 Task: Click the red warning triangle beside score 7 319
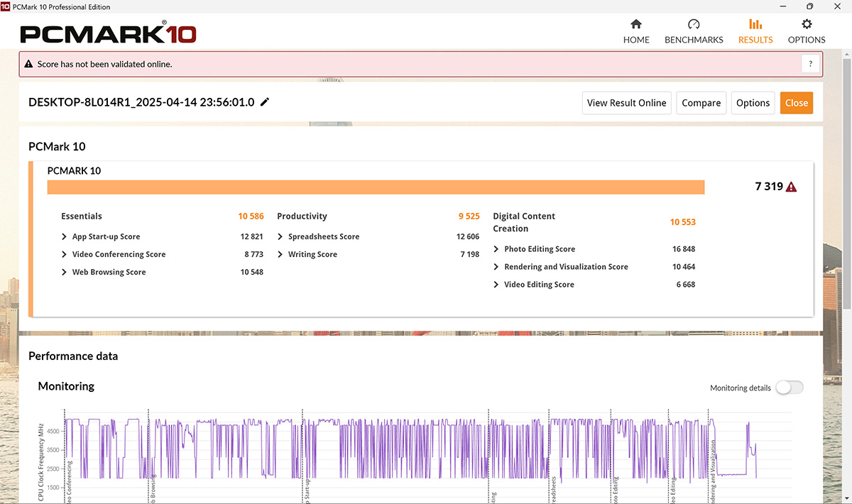[x=792, y=187]
